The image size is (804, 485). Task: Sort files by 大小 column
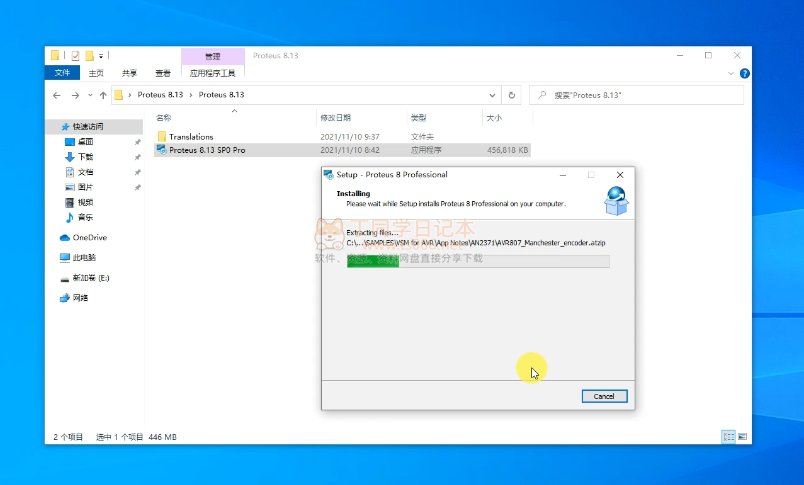[x=494, y=118]
